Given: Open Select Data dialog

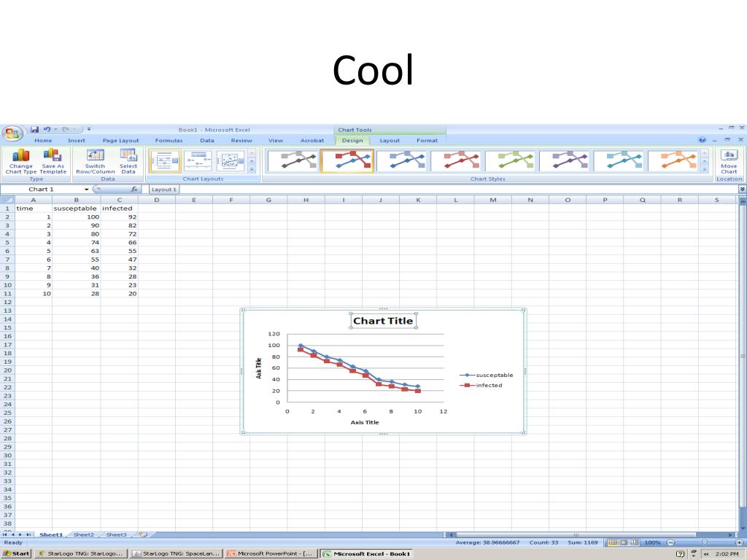Looking at the screenshot, I should tap(128, 161).
